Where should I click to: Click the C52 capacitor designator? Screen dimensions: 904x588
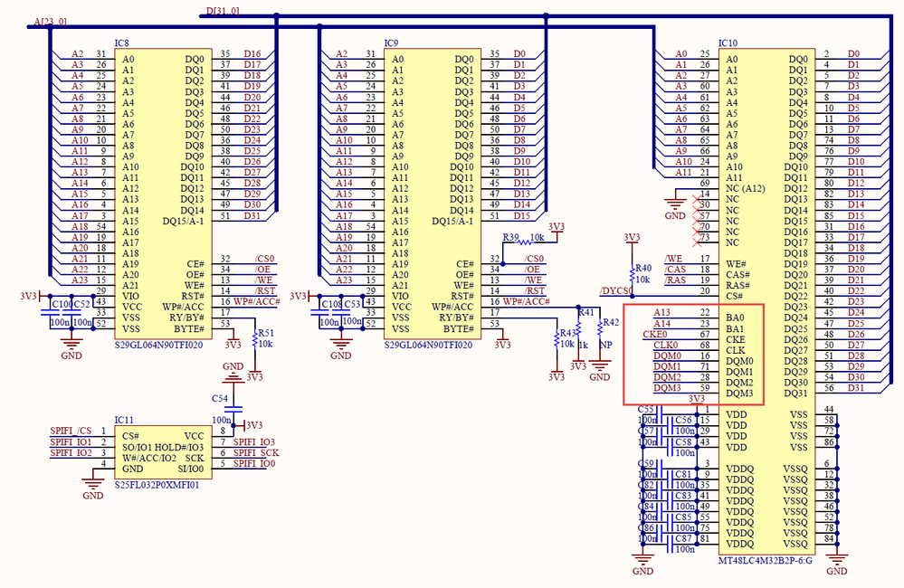pyautogui.click(x=81, y=304)
